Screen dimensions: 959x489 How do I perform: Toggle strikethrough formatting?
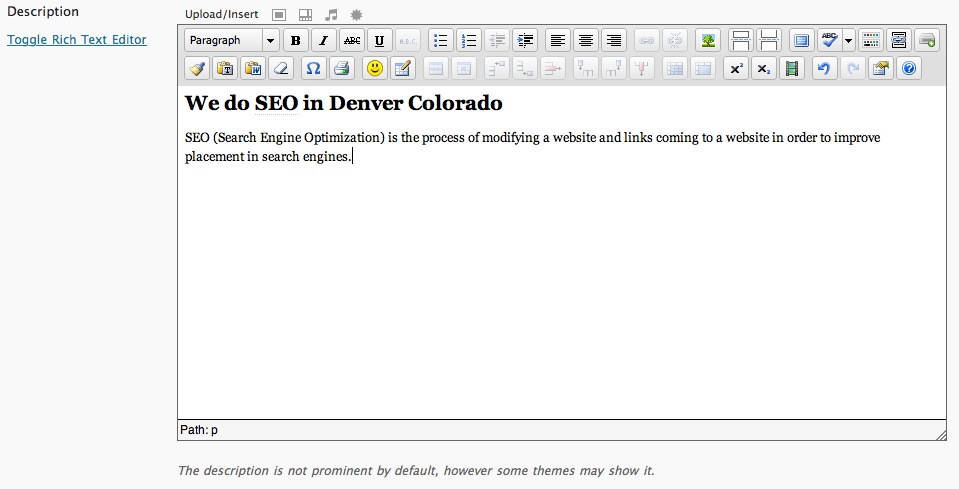pos(352,40)
